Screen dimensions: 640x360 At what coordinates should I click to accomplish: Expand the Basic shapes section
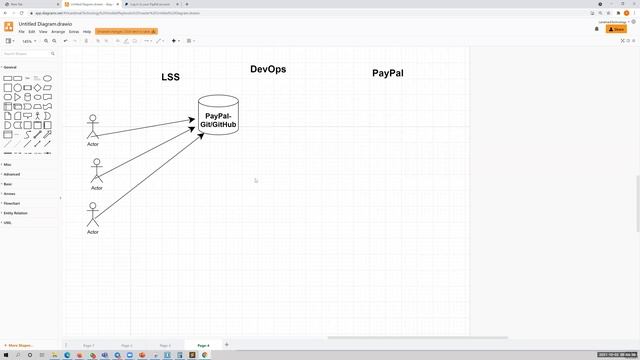7,184
